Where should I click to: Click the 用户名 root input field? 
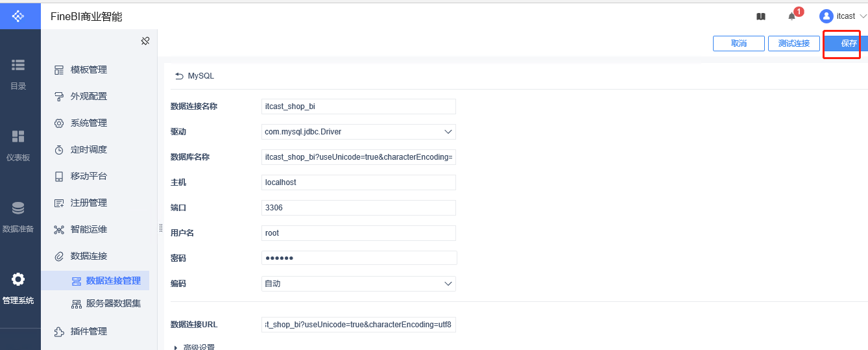pyautogui.click(x=359, y=233)
